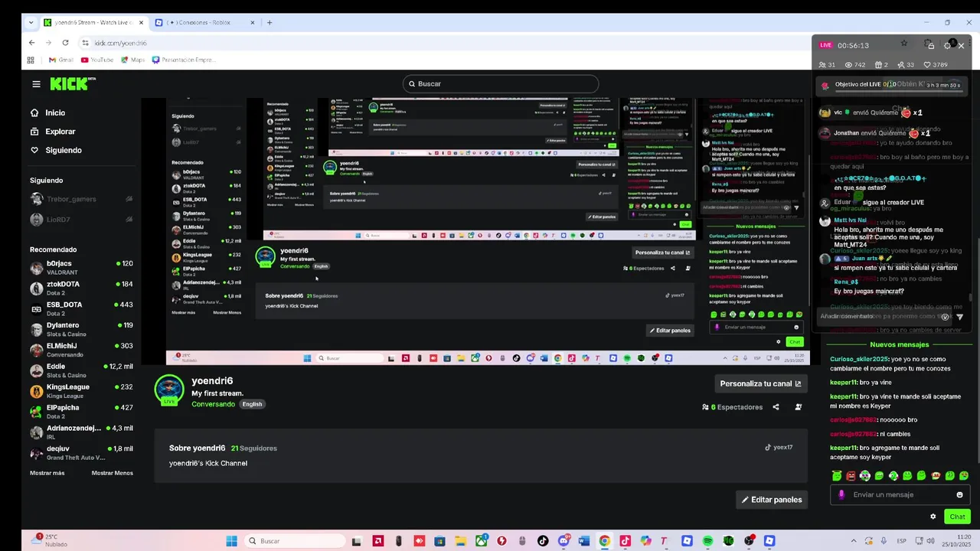Click the 21 Seguidores text
Viewport: 980px width, 551px height.
click(254, 448)
